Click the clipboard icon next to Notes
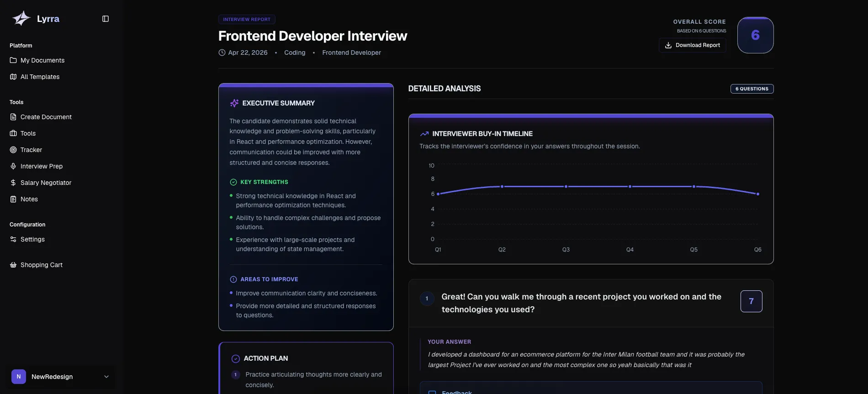This screenshot has height=394, width=868. pos(13,199)
